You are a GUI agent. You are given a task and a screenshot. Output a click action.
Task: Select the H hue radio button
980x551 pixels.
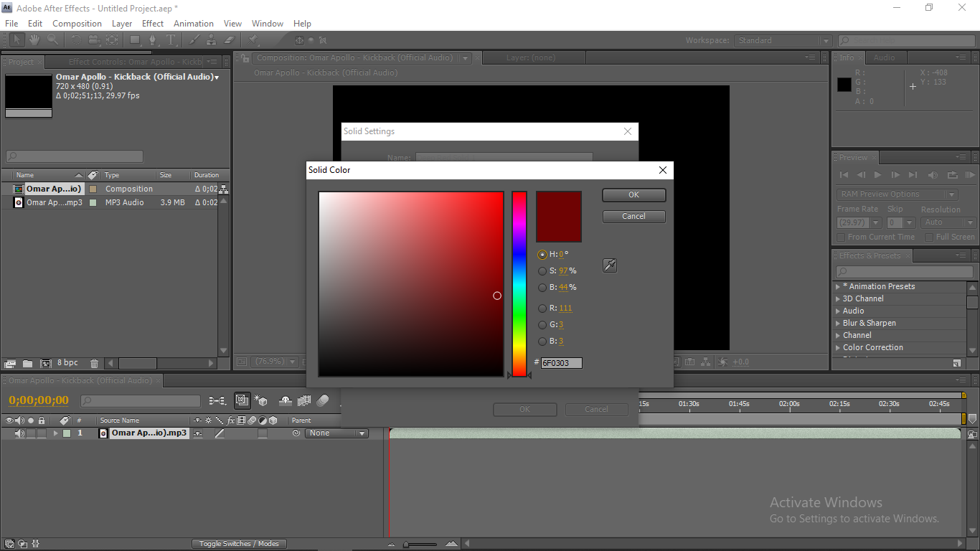pyautogui.click(x=542, y=255)
